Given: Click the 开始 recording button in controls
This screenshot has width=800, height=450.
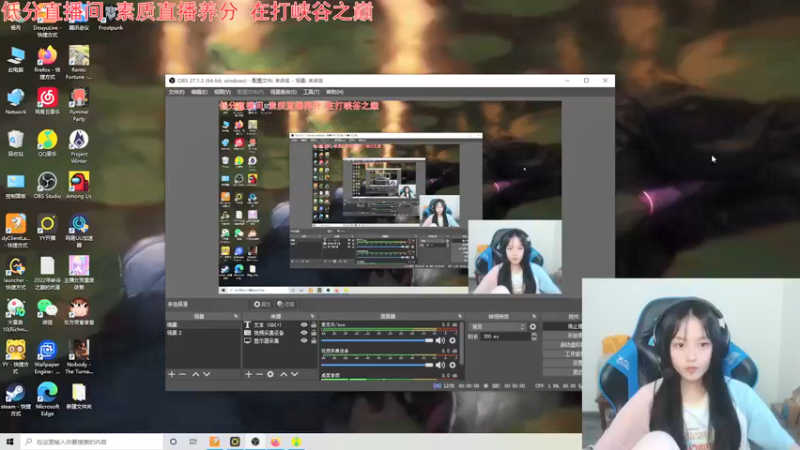Looking at the screenshot, I should (x=562, y=336).
